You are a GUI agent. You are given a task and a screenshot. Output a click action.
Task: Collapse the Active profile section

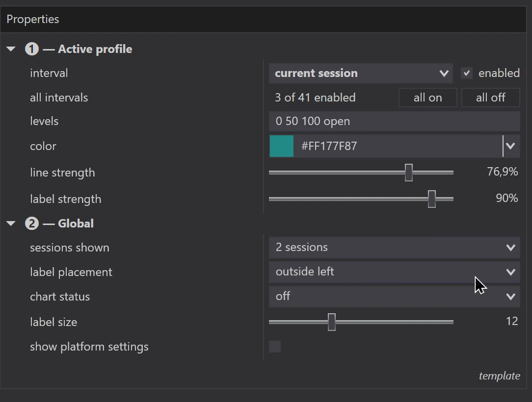(11, 49)
